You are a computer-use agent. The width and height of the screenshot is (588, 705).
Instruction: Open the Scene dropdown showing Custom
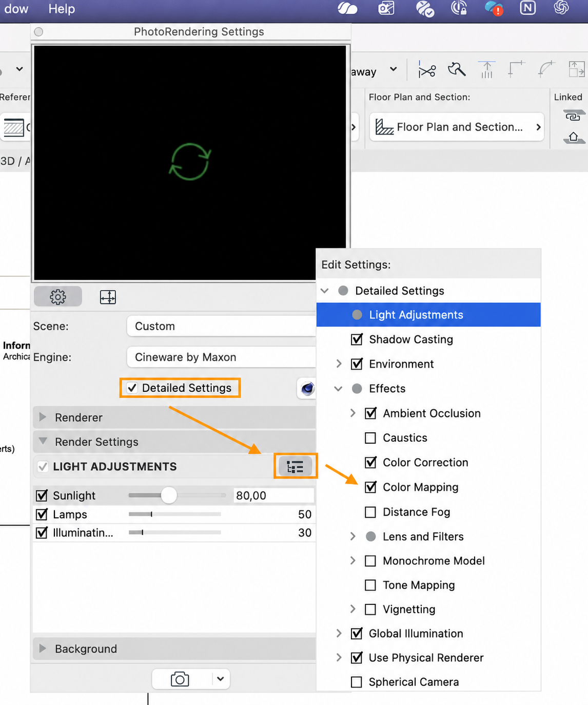pos(221,326)
